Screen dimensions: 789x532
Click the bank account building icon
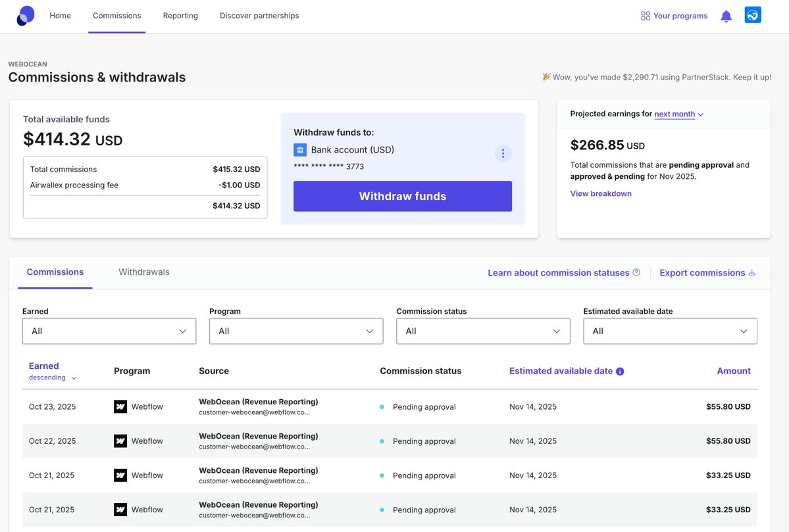300,150
